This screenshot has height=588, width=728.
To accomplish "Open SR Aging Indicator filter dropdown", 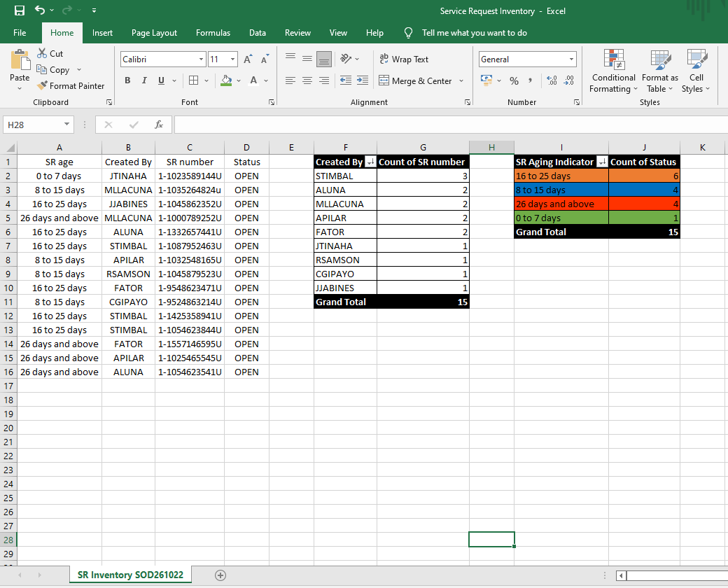I will click(x=602, y=162).
